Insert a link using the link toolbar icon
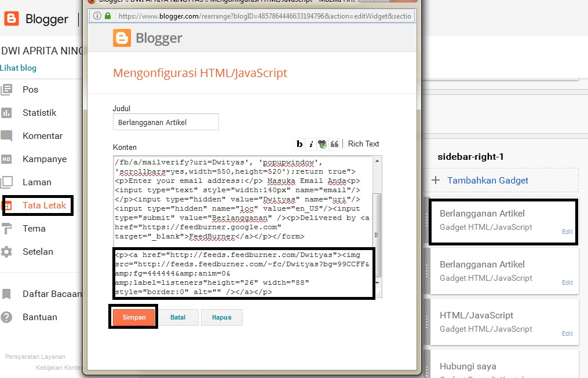The width and height of the screenshot is (588, 378). (322, 144)
